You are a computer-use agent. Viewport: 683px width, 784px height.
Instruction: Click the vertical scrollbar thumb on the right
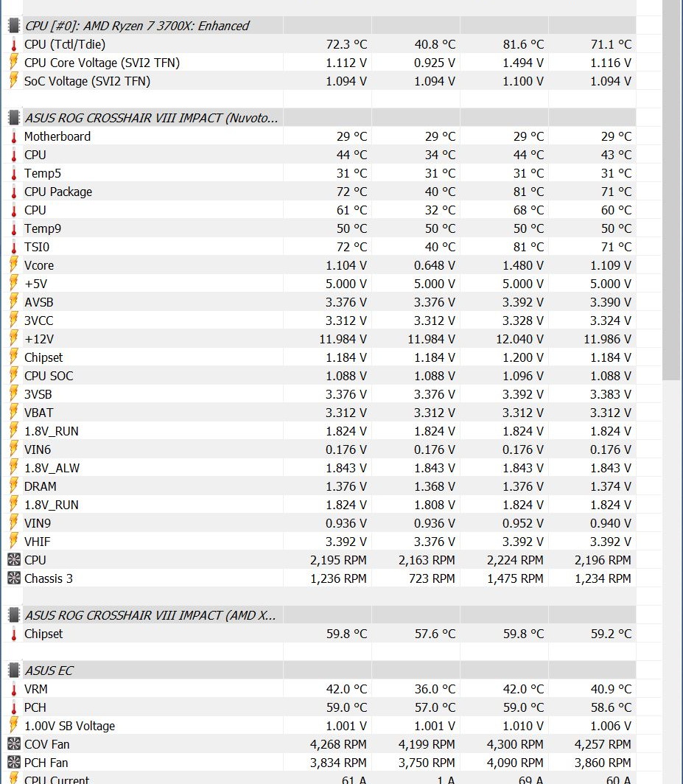[x=670, y=190]
